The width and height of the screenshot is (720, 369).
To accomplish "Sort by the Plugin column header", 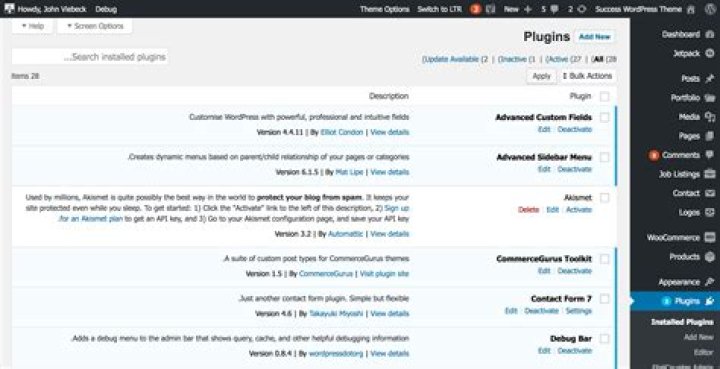I will (x=580, y=96).
